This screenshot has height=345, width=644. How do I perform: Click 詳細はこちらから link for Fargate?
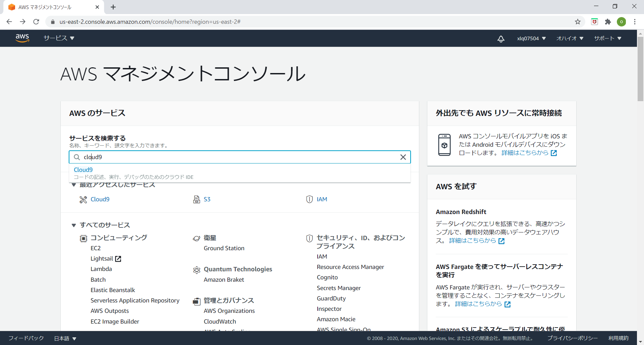(478, 304)
